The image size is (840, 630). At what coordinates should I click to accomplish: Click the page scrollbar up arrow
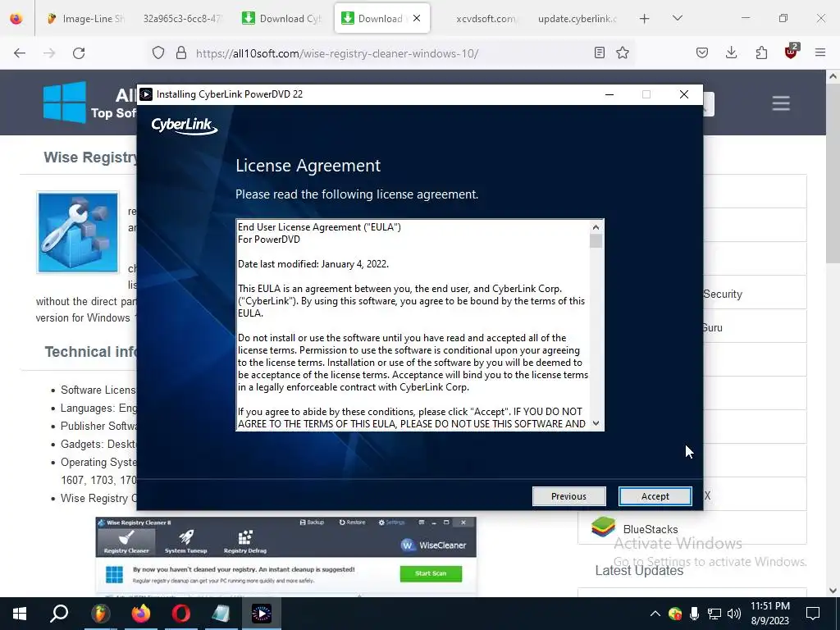[x=833, y=76]
